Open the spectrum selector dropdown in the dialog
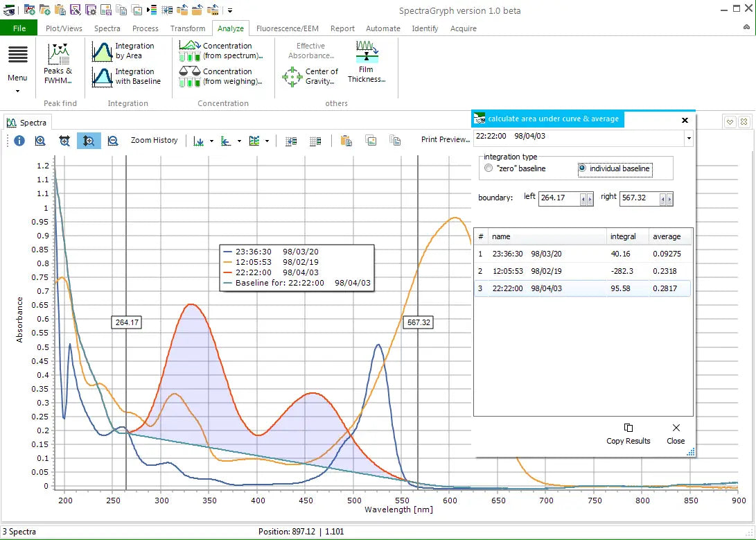Viewport: 756px width, 540px height. (x=689, y=138)
